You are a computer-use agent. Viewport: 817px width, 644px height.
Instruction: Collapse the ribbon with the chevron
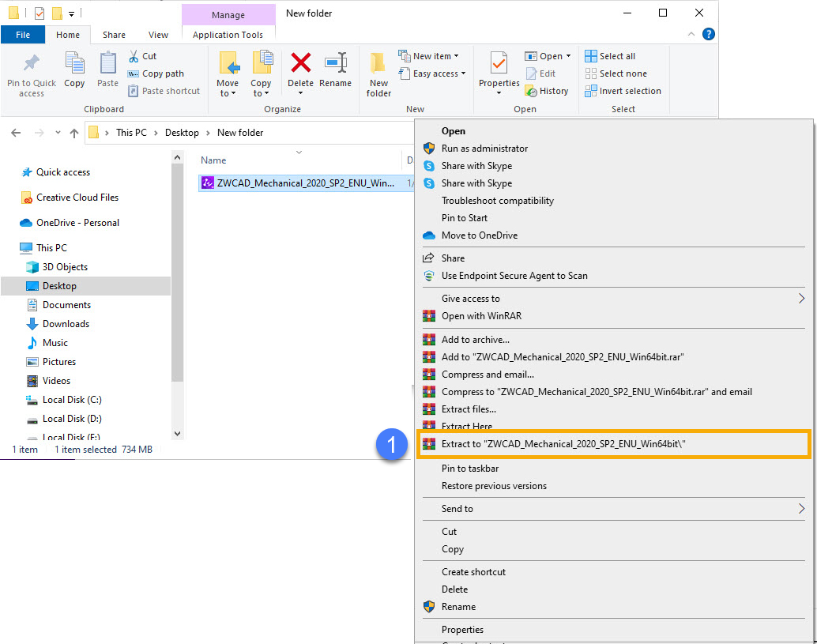[691, 35]
